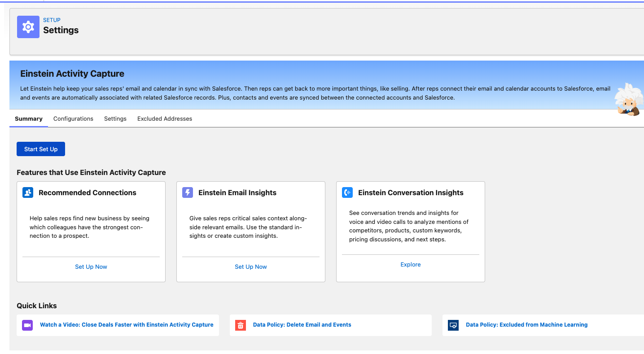Click the Einstein Conversation Insights phone icon

347,192
